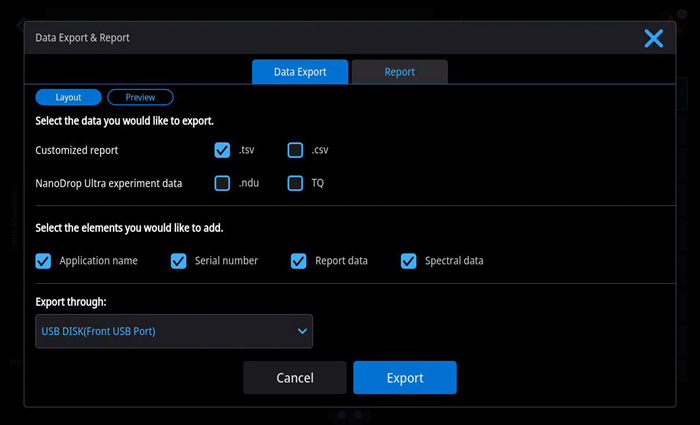Viewport: 700px width, 425px height.
Task: Disable the Serial number checkbox
Action: [x=179, y=261]
